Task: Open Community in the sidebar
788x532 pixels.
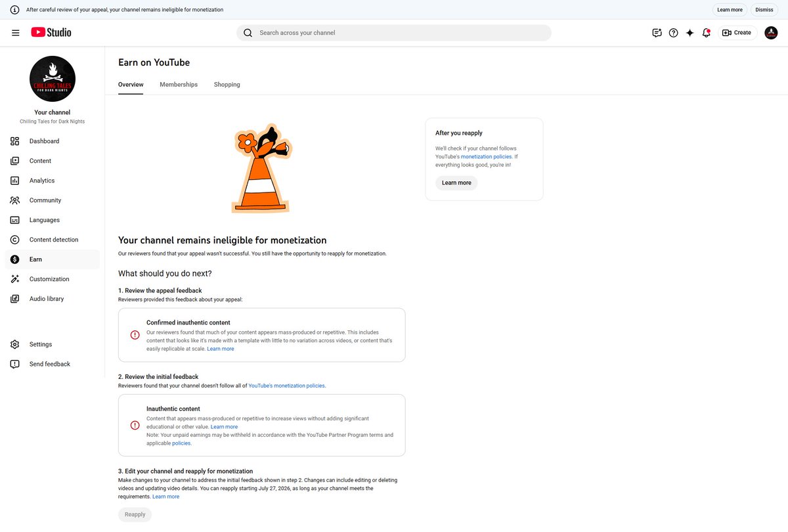Action: (x=53, y=200)
